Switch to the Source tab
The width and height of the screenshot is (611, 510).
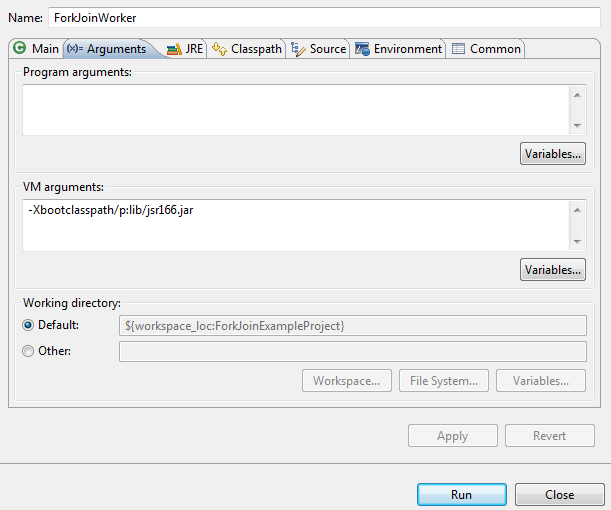tap(318, 49)
